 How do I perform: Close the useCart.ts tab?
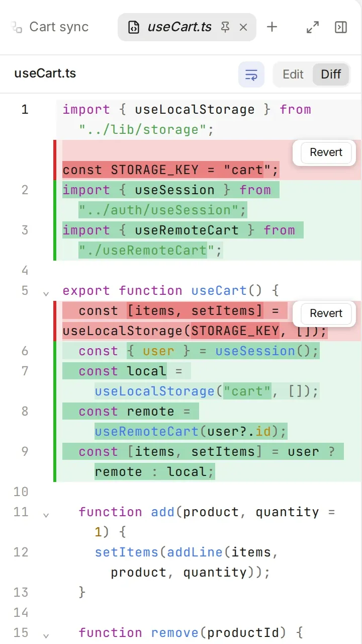tap(243, 27)
